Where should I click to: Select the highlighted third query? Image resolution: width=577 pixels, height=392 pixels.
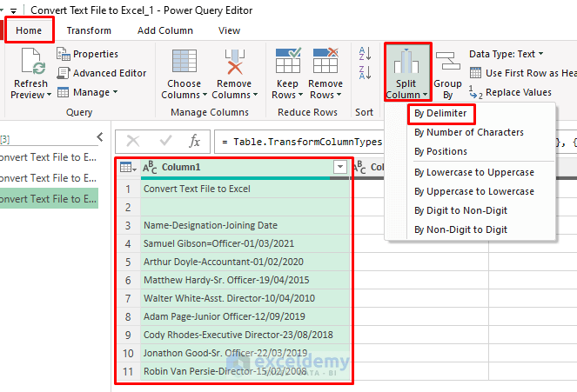click(x=48, y=199)
